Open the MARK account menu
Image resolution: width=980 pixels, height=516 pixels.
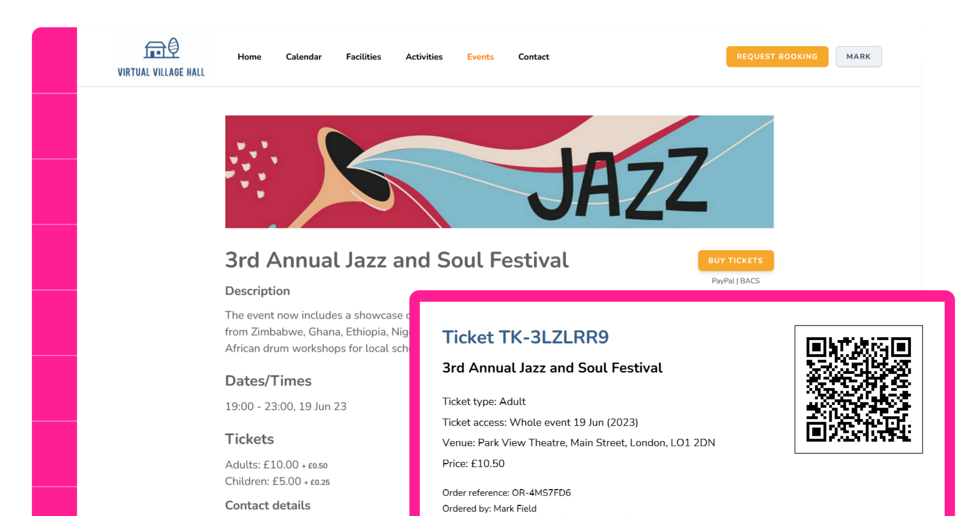tap(858, 56)
